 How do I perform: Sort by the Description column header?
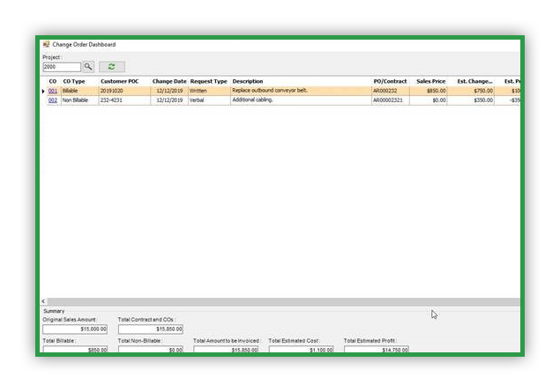(248, 81)
